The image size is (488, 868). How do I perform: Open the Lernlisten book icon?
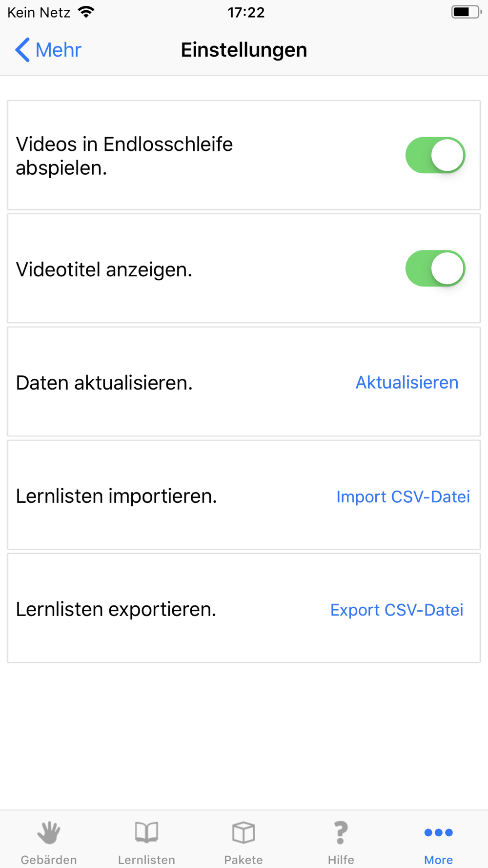point(146,832)
